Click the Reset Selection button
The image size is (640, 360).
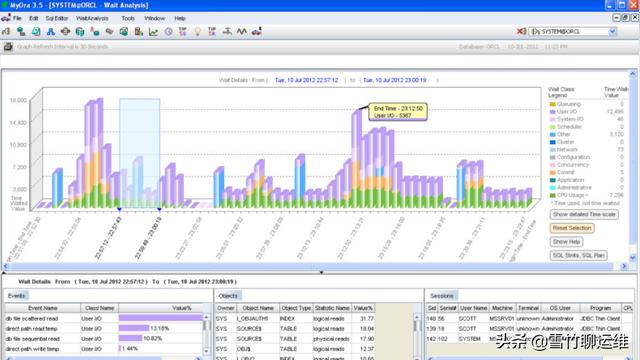[x=572, y=228]
